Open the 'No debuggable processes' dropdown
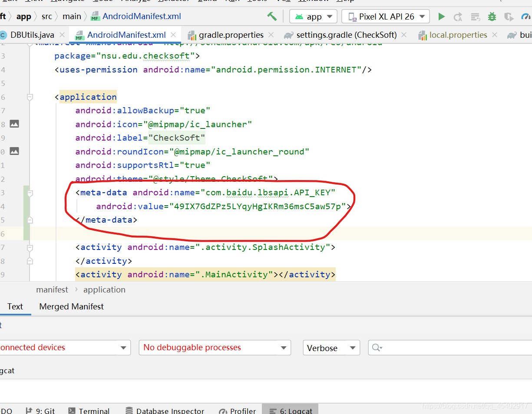 (215, 348)
